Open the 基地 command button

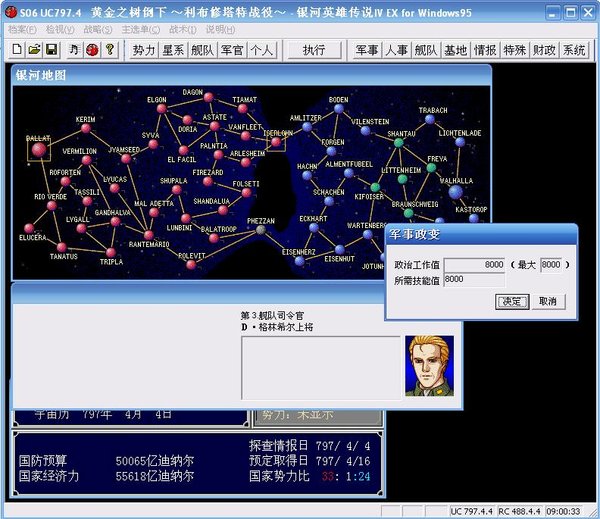[455, 50]
